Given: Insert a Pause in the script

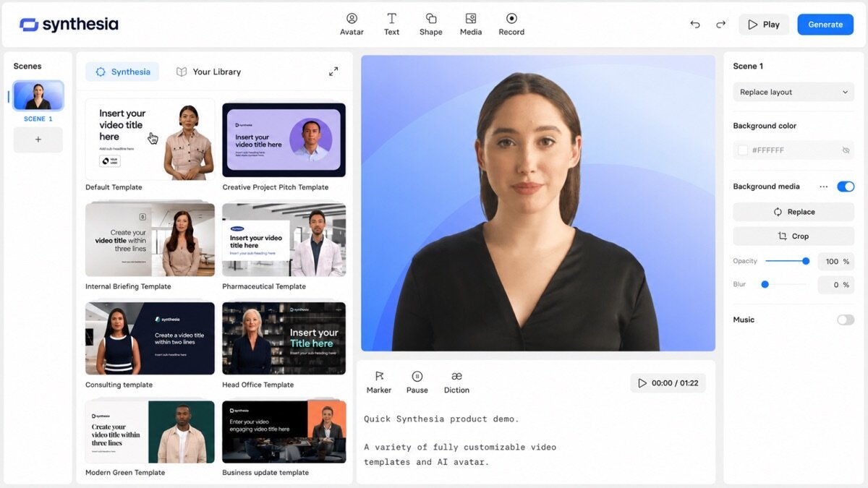Looking at the screenshot, I should (x=417, y=382).
